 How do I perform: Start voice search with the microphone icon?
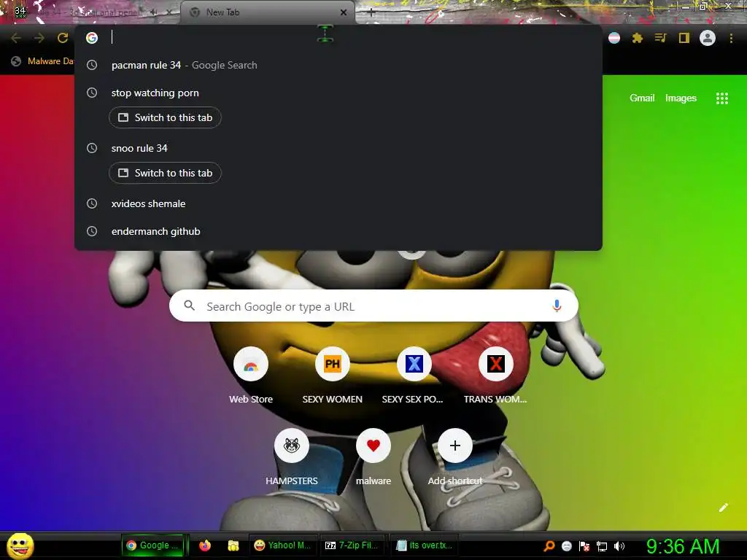pyautogui.click(x=557, y=306)
